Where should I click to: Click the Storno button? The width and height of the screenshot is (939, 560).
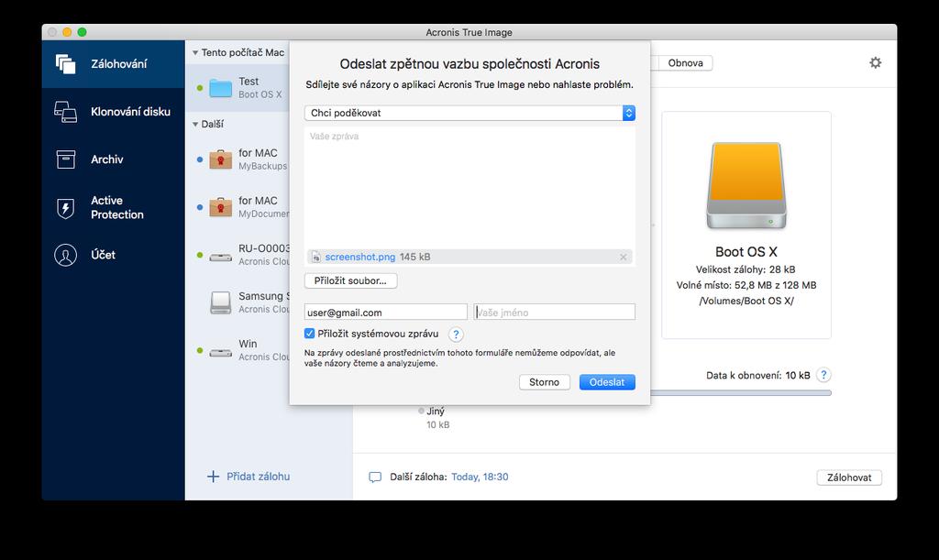coord(545,382)
